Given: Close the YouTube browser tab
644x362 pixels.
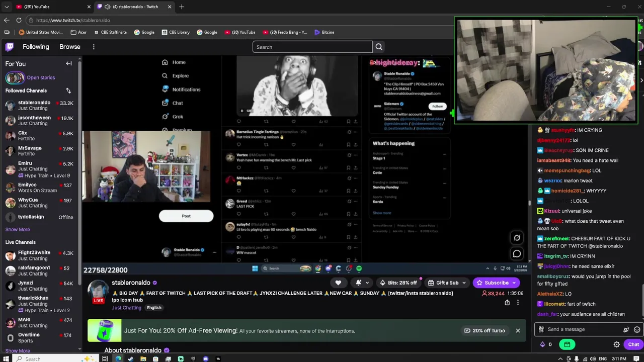Looking at the screenshot, I should 89,7.
